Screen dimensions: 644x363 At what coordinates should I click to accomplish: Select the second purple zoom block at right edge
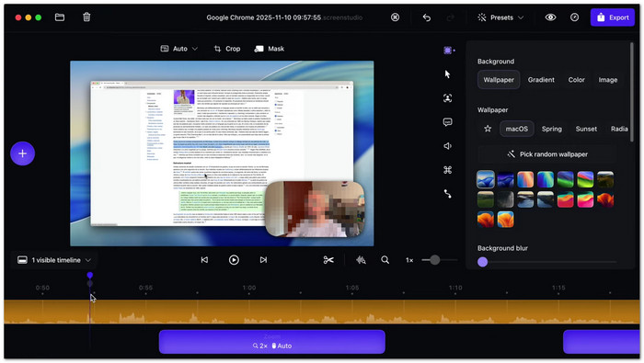602,342
